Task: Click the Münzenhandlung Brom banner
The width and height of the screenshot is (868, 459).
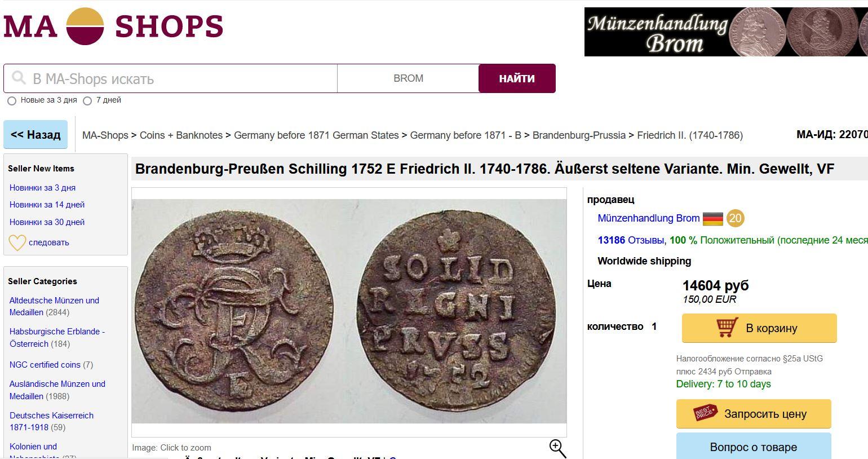Action: click(x=726, y=32)
